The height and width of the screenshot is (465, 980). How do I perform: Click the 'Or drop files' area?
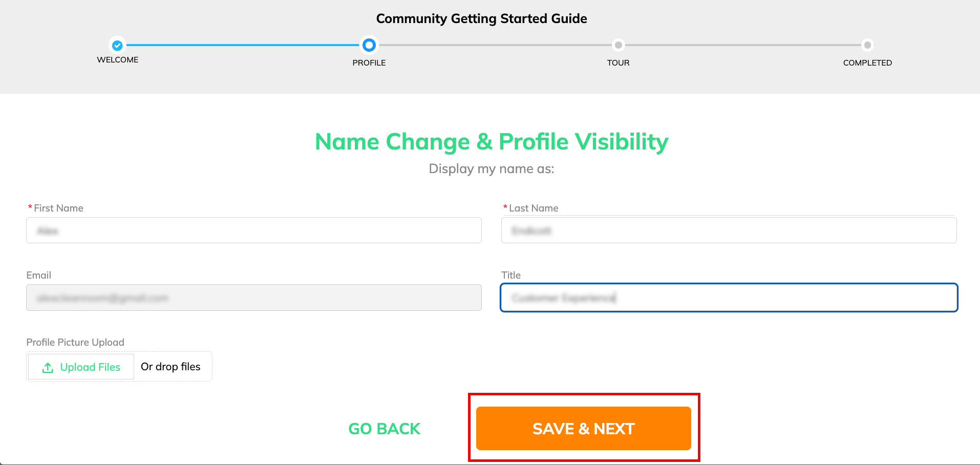[171, 367]
